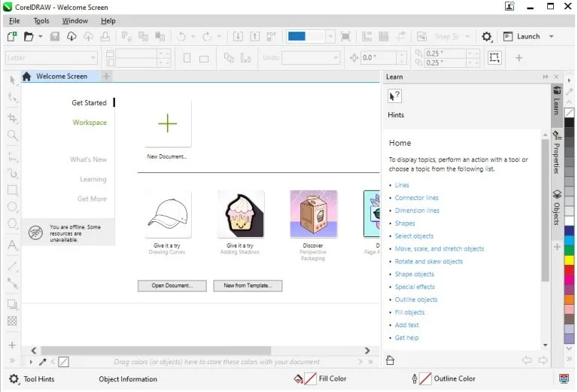The height and width of the screenshot is (392, 578).
Task: Click the Open folder toolbar icon
Action: (29, 36)
